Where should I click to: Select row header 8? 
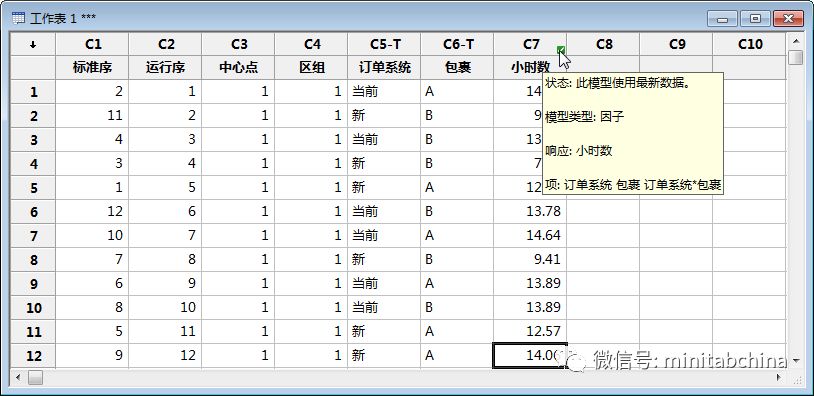pyautogui.click(x=33, y=260)
